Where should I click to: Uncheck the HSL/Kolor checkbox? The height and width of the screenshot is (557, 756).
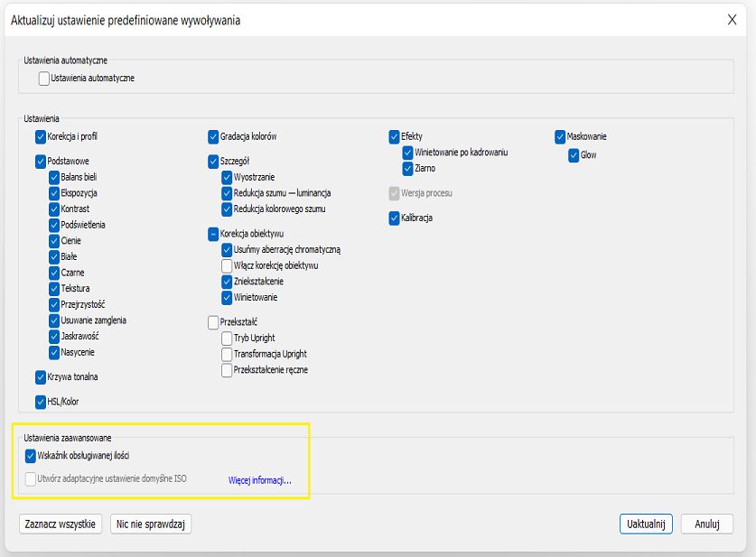click(41, 402)
